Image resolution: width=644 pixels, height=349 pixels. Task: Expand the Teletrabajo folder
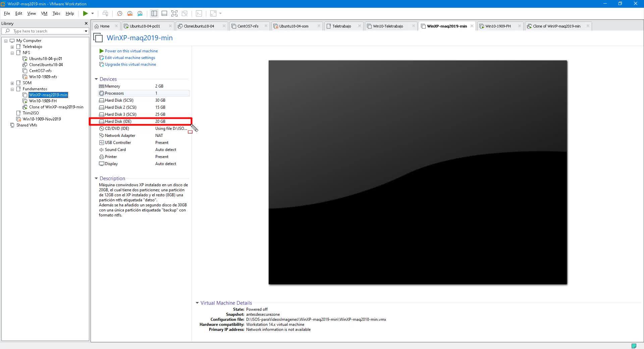click(12, 47)
